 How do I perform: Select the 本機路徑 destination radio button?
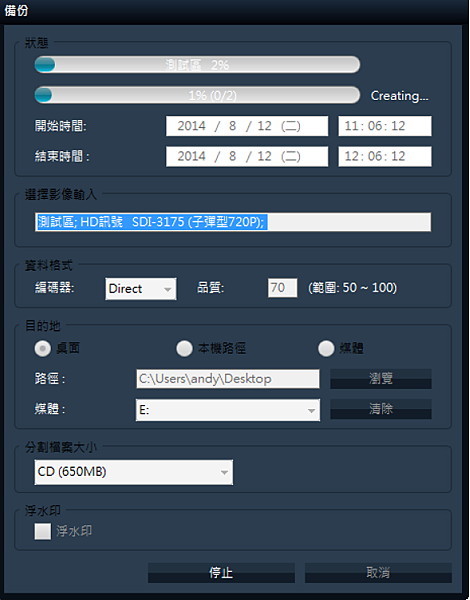(184, 349)
